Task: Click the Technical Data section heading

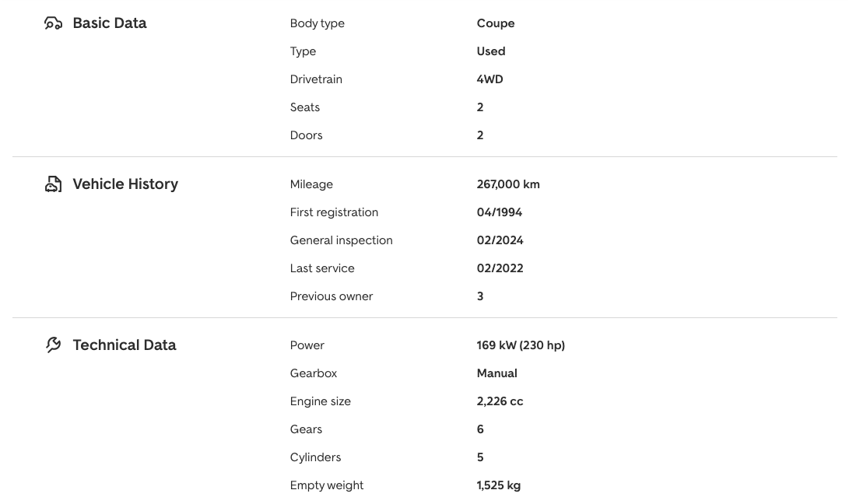Action: coord(125,345)
